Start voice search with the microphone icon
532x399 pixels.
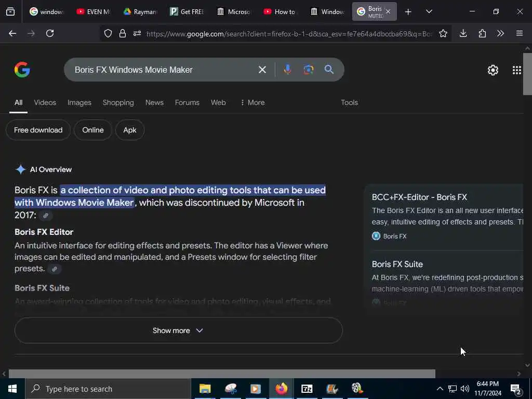287,70
